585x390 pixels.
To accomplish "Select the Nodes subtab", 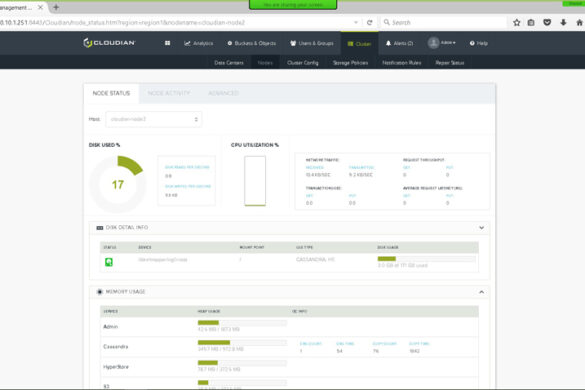I will pos(265,63).
